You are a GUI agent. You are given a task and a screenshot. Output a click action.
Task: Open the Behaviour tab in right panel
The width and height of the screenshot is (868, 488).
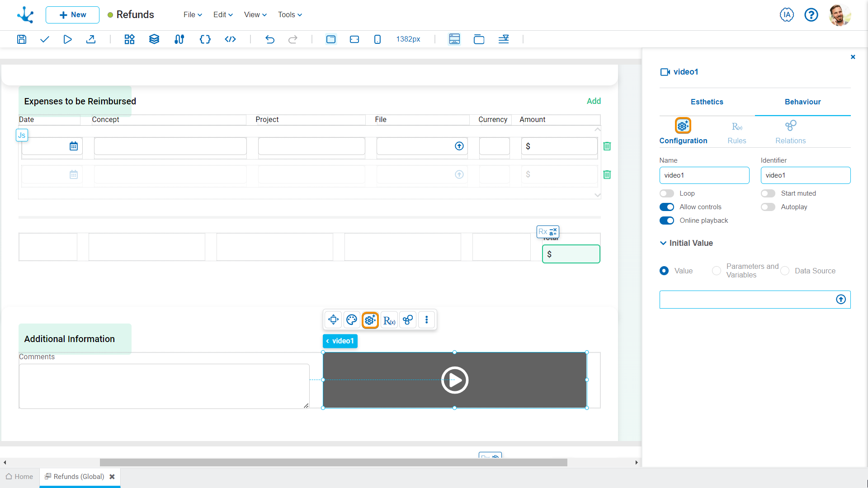802,101
